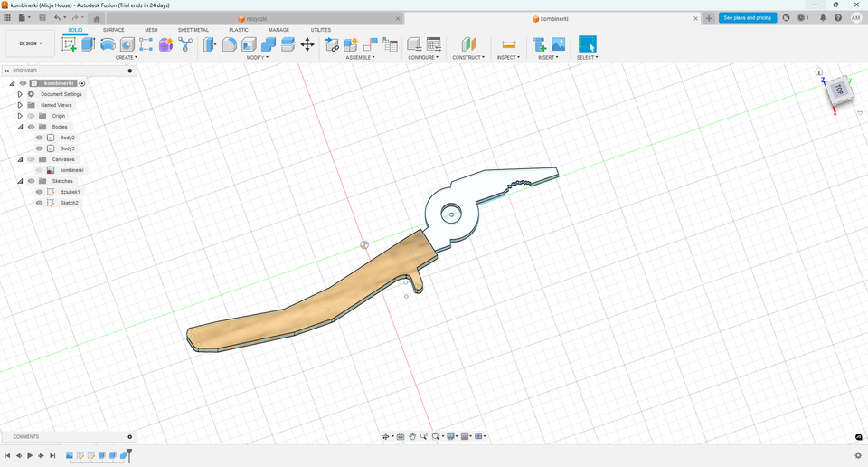Image resolution: width=868 pixels, height=467 pixels.
Task: Open the DESIGN workspace dropdown
Action: point(31,43)
